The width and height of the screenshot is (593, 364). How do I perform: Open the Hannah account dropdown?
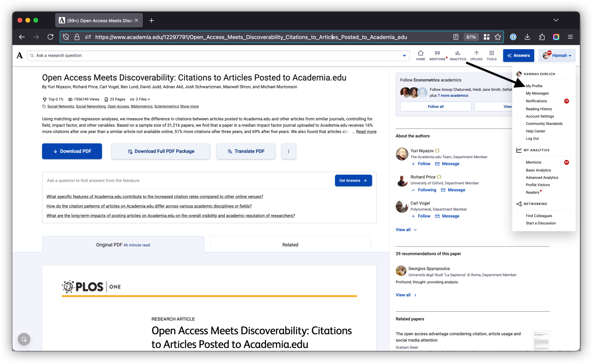pos(557,56)
